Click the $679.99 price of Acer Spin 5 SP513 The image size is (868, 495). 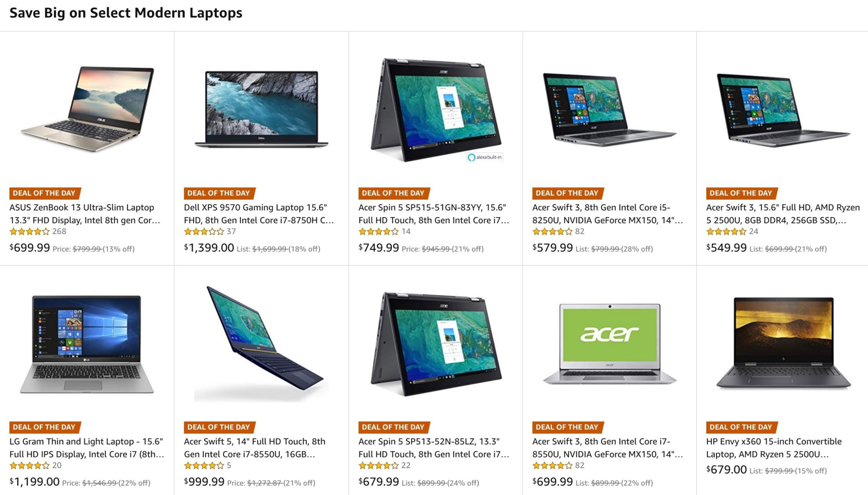(379, 482)
